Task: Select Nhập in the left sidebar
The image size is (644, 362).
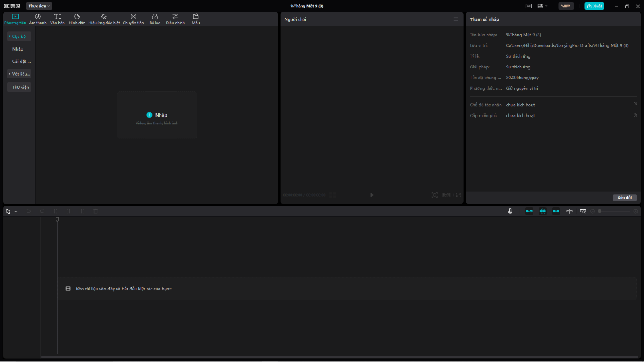Action: pos(18,49)
